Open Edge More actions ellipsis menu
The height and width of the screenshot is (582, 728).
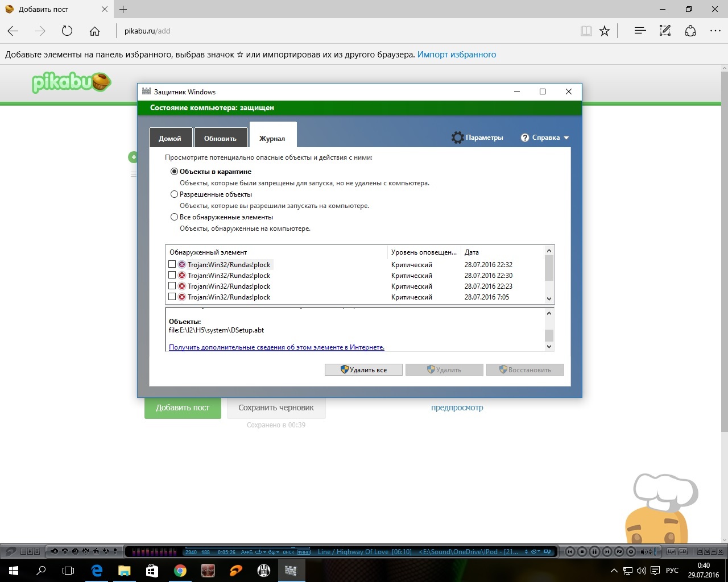[x=714, y=31]
